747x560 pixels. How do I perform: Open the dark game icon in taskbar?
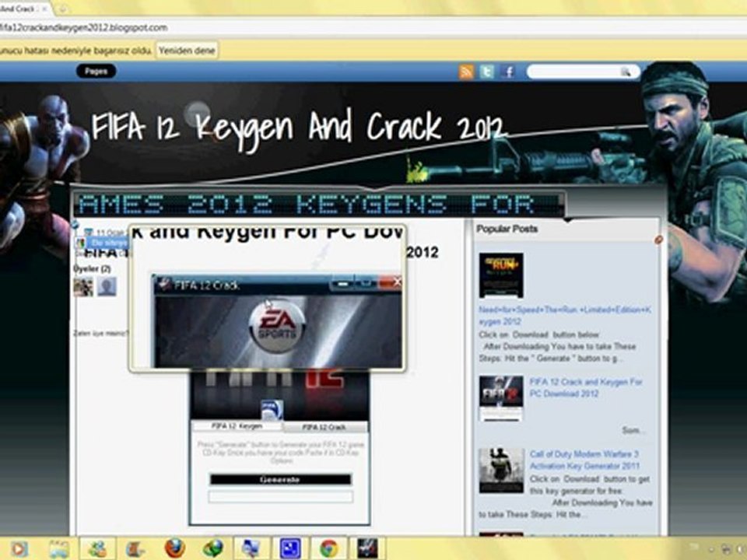pyautogui.click(x=367, y=548)
